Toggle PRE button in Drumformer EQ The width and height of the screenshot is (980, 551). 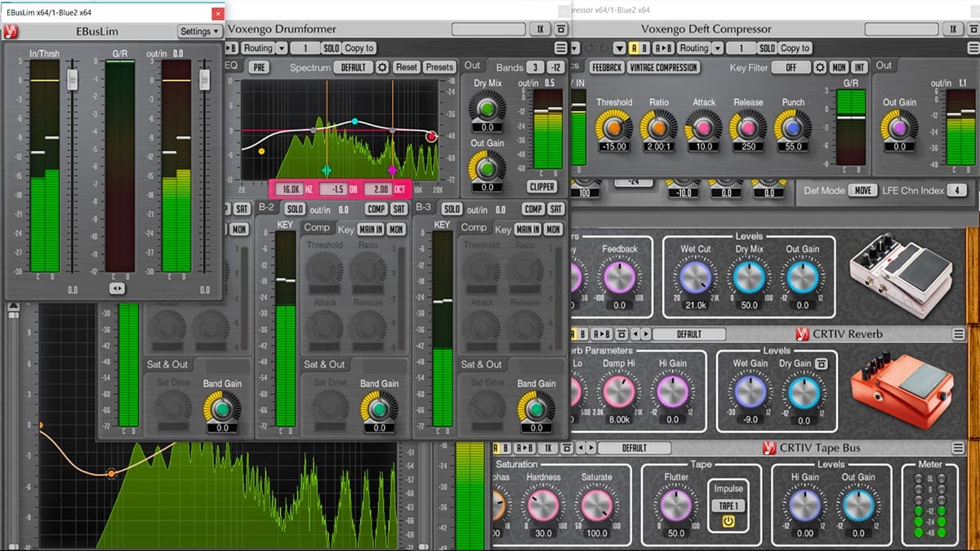click(260, 67)
